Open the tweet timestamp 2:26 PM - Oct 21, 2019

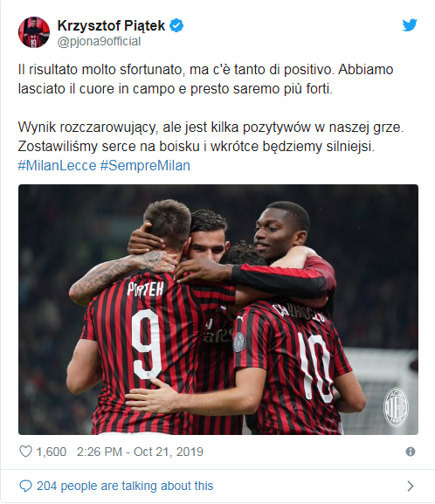[x=140, y=452]
